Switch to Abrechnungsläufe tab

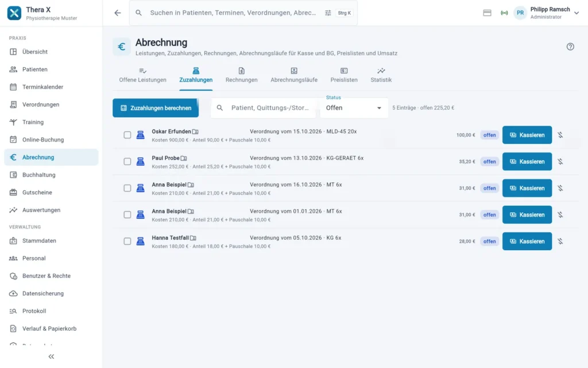[x=294, y=75]
